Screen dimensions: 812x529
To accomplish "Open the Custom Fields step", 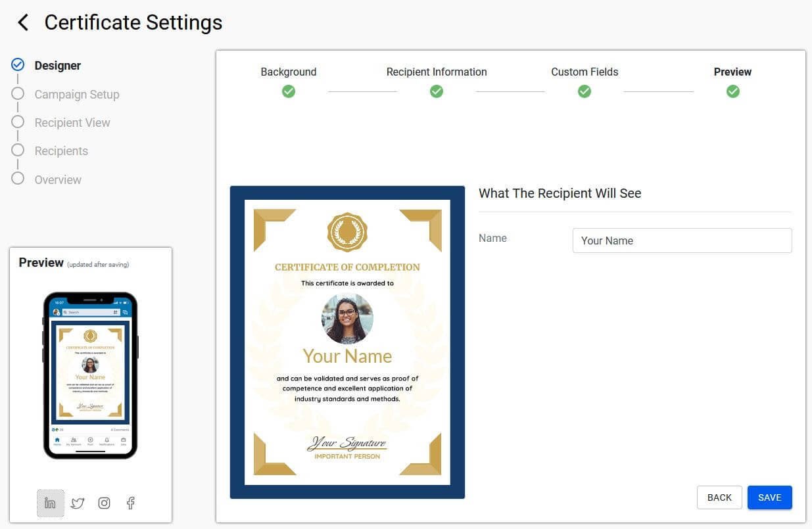I will point(585,72).
